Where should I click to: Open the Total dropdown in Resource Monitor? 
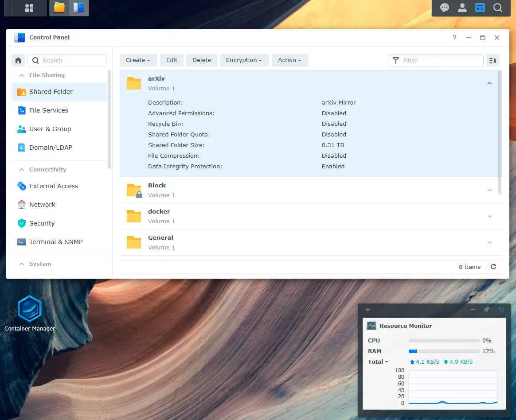point(377,362)
